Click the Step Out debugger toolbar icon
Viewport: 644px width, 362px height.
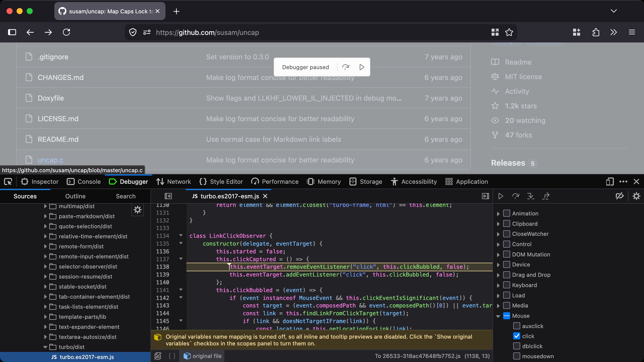(x=546, y=196)
